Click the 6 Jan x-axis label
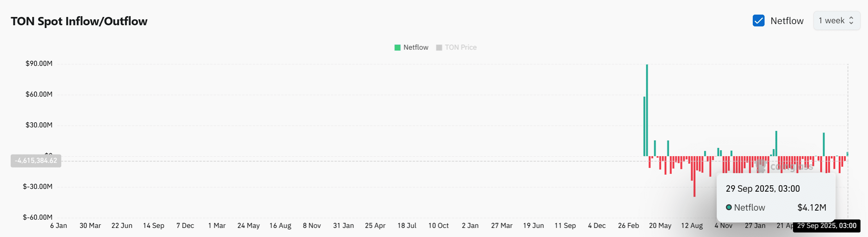The height and width of the screenshot is (237, 868). (58, 226)
